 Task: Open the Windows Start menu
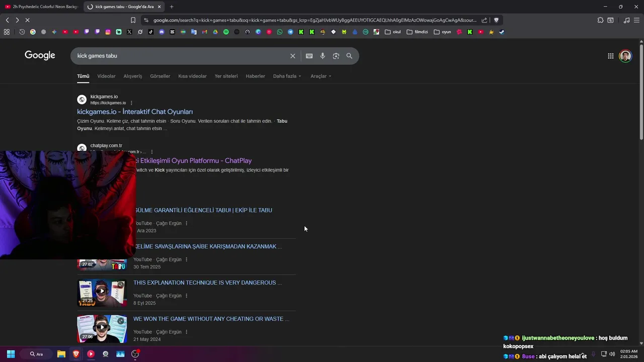(x=11, y=354)
